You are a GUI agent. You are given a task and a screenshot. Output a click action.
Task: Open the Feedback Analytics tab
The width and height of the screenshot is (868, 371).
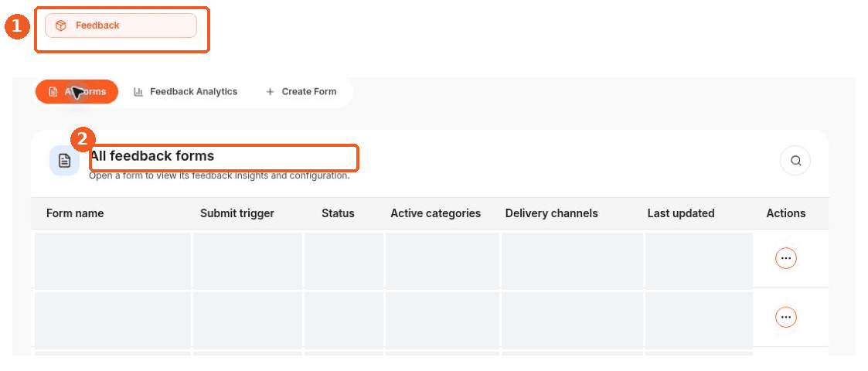186,91
